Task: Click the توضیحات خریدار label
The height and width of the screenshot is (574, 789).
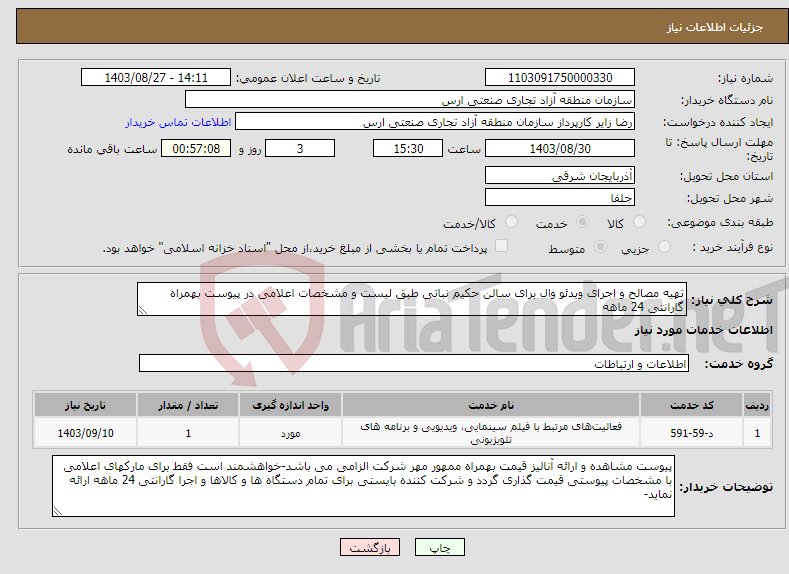Action: (726, 487)
